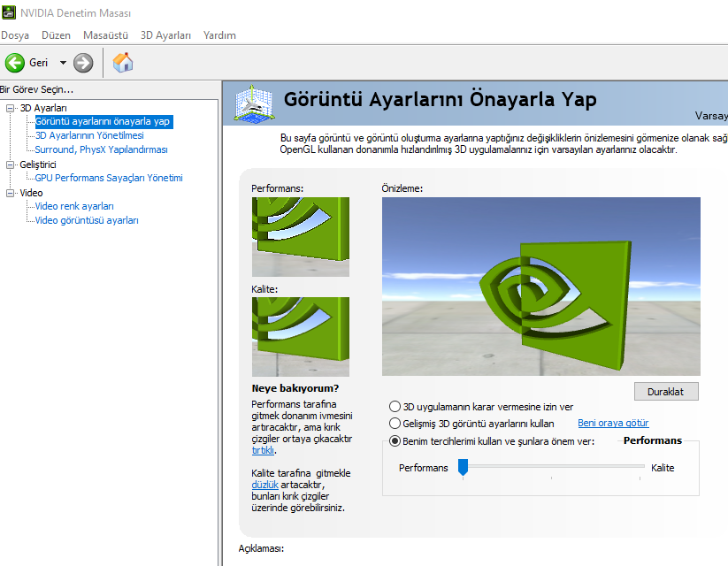Open Surround, PhysX Yapılandırması page
This screenshot has width=728, height=566.
[x=101, y=149]
